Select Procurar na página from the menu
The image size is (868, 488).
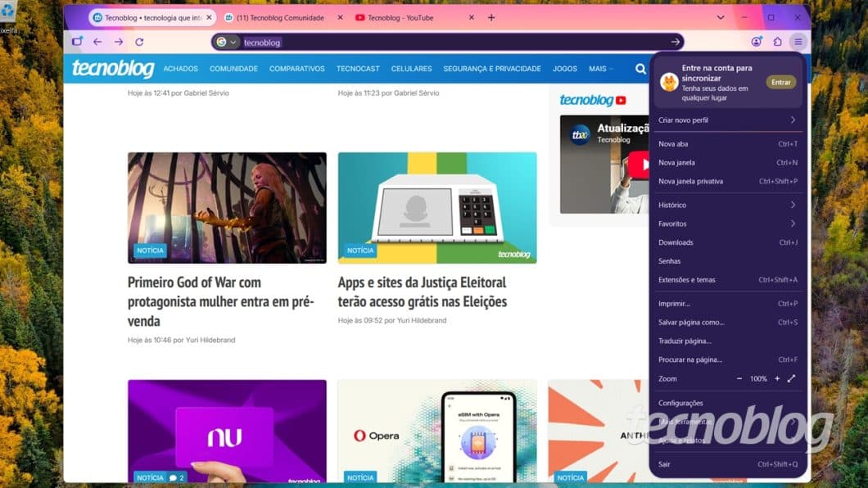click(x=727, y=359)
